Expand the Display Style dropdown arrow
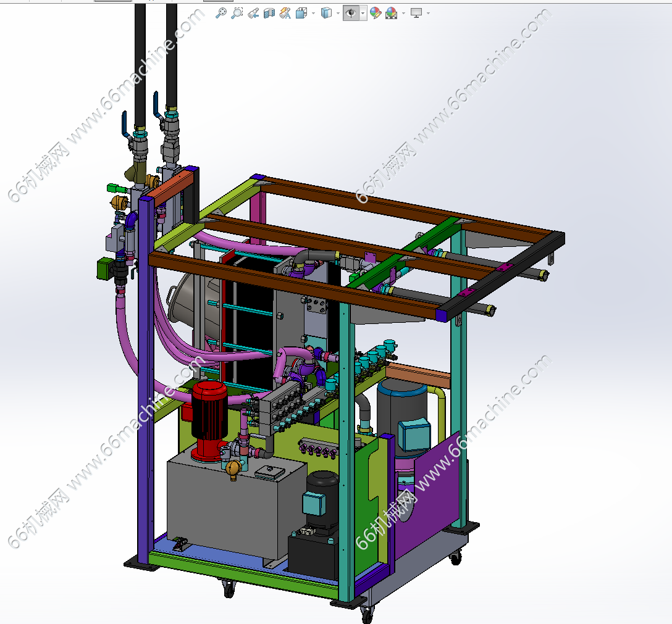 [338, 14]
